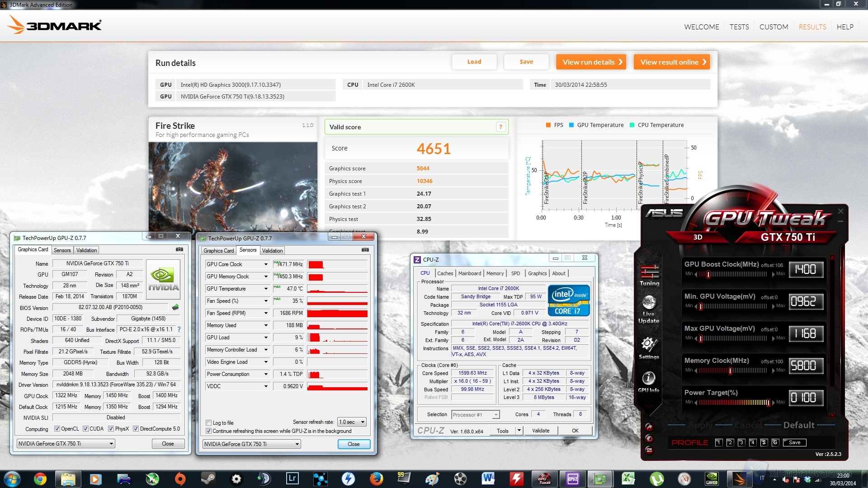Open the TESTS menu in 3DMark
This screenshot has width=868, height=488.
(739, 27)
